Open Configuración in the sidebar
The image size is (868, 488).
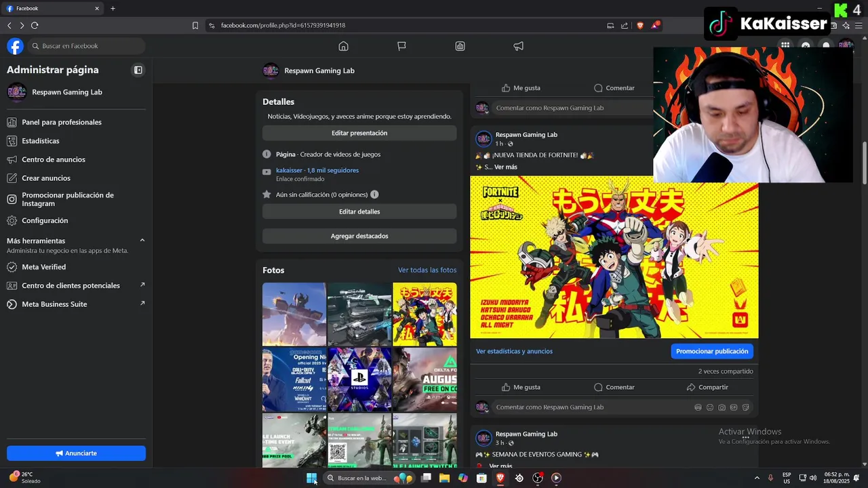(45, 220)
